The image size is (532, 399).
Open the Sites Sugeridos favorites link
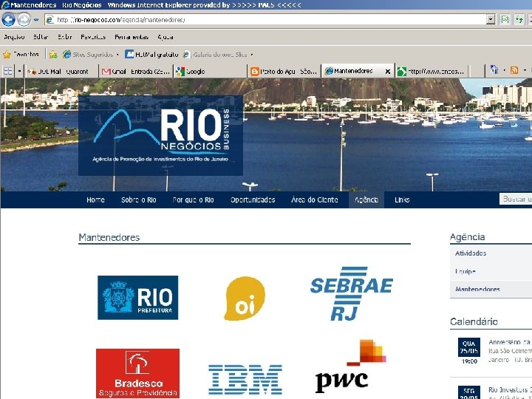88,55
